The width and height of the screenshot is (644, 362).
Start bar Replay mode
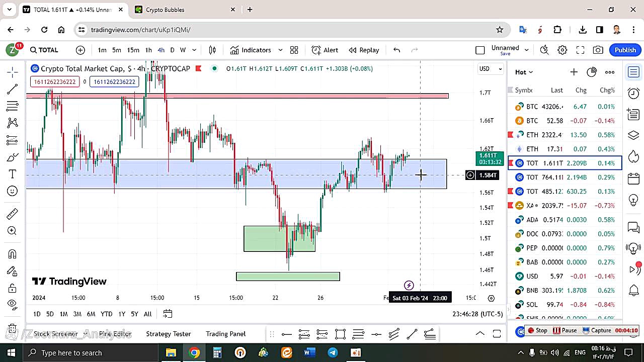[364, 50]
